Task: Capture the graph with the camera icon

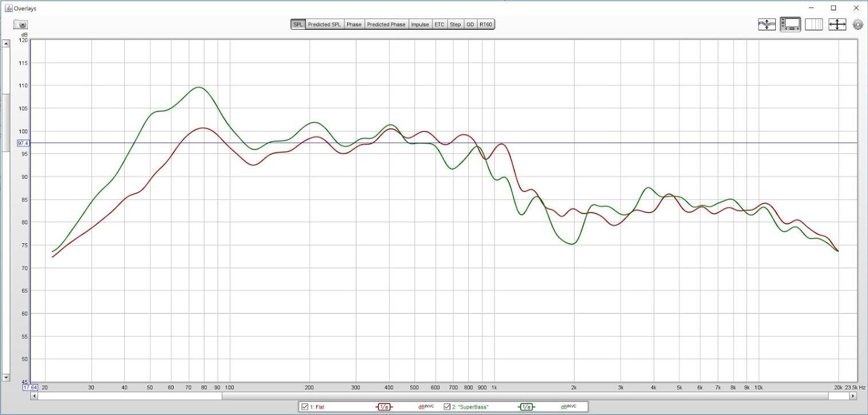Action: [21, 25]
